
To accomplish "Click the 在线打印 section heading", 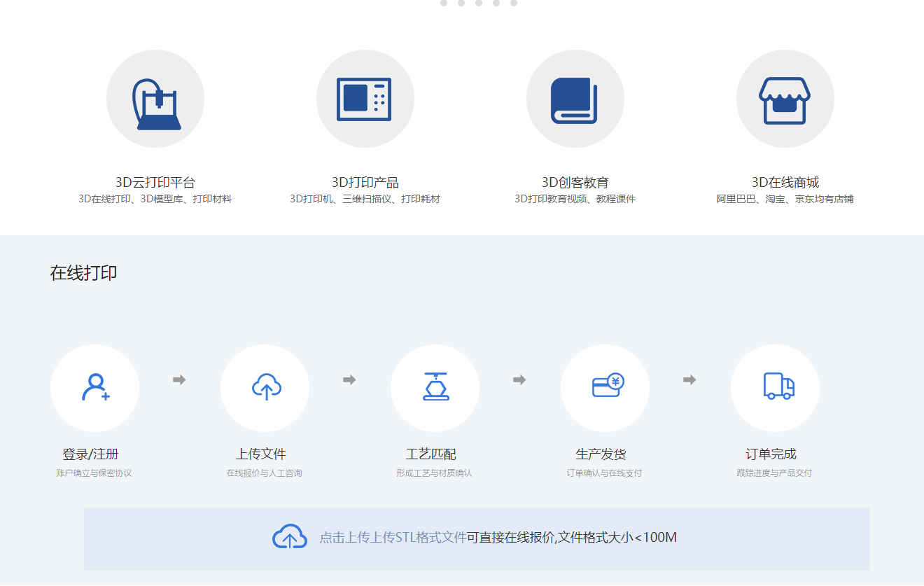I will [84, 273].
